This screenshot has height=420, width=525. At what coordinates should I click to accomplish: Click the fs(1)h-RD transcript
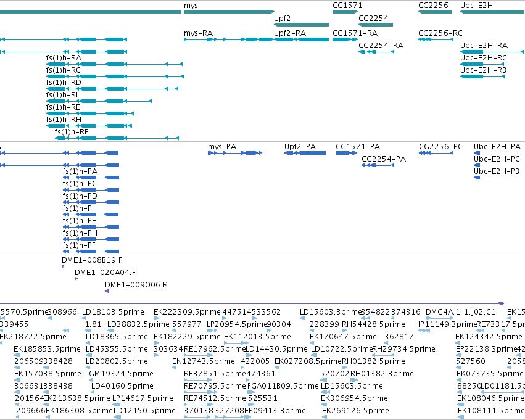tap(112, 89)
